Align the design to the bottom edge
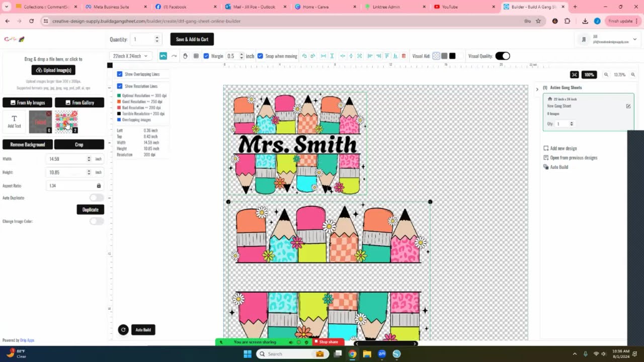This screenshot has width=644, height=362. (395, 56)
